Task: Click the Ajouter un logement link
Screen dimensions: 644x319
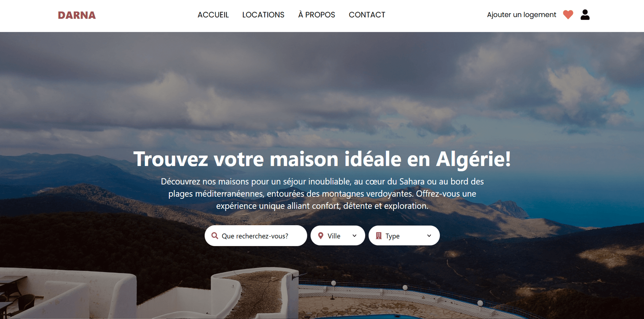Action: tap(521, 15)
